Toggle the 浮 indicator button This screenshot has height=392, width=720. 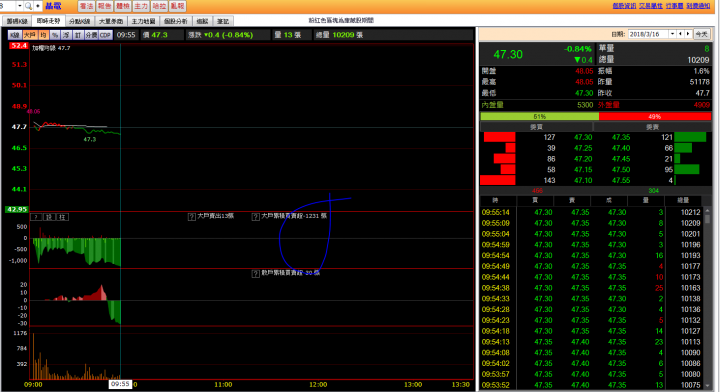pos(67,35)
